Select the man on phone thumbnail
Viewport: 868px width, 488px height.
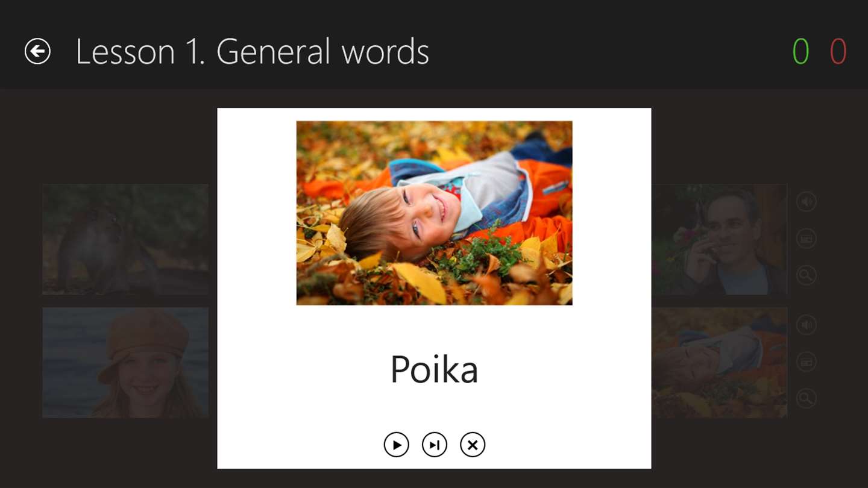719,239
